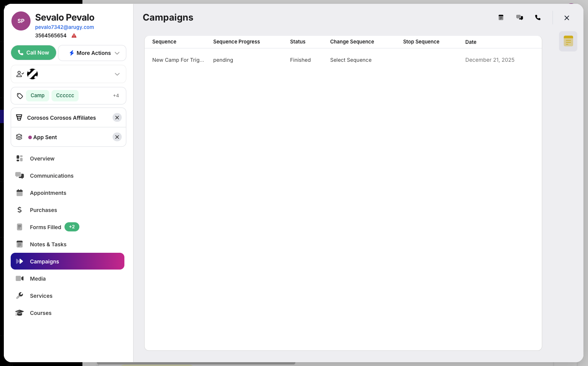The width and height of the screenshot is (588, 366).
Task: Open Notes & Tasks section
Action: [68, 244]
